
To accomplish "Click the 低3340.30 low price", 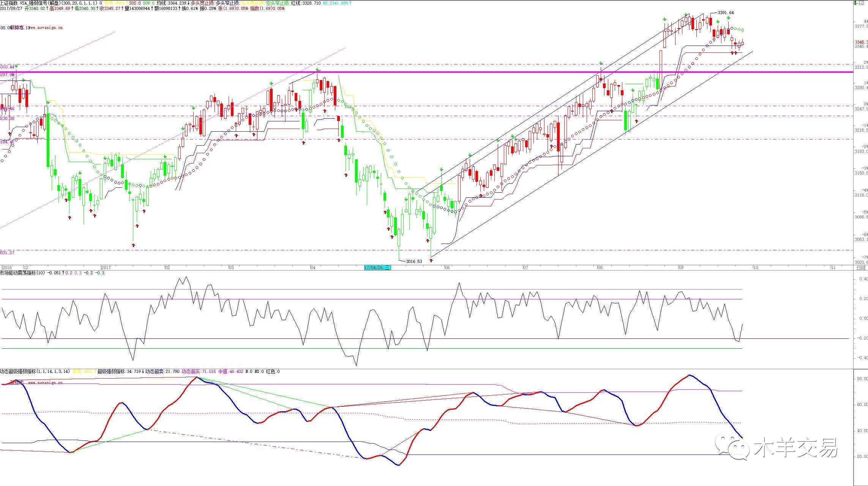I will [85, 8].
